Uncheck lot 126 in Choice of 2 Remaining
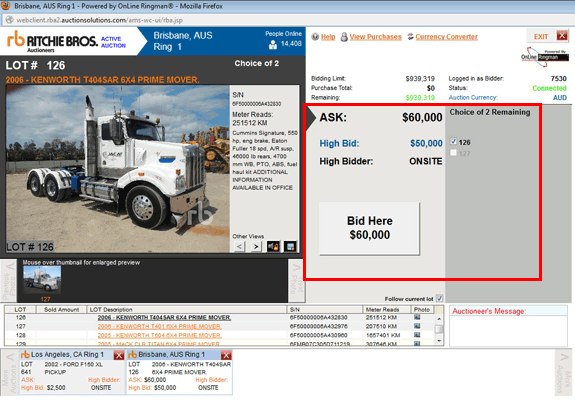 pos(453,141)
